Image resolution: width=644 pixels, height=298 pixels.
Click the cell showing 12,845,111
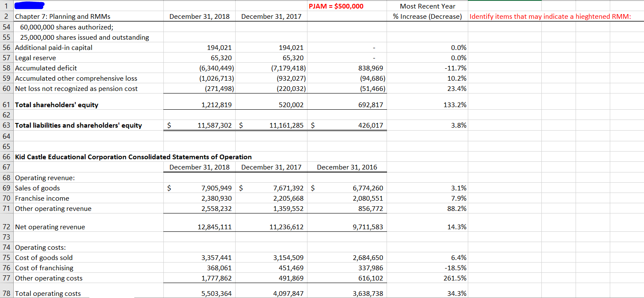214,227
